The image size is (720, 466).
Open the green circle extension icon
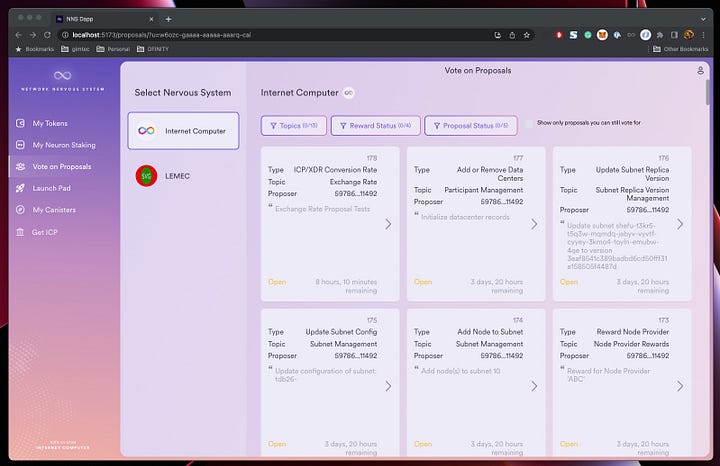[x=588, y=35]
